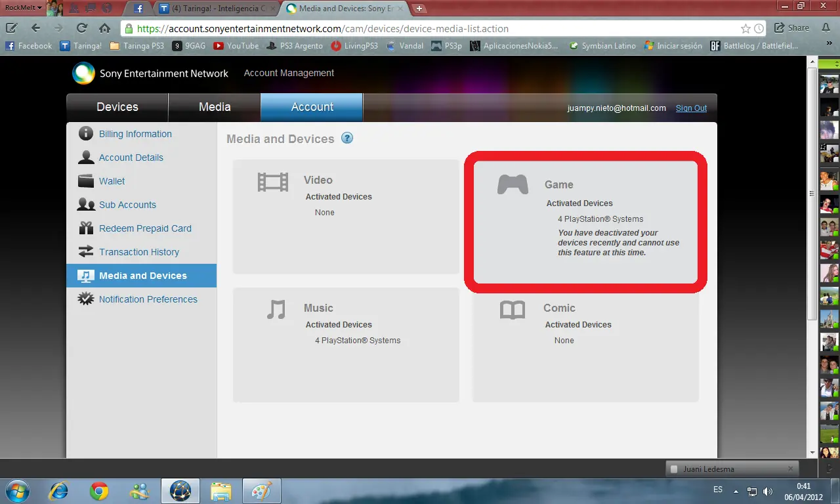Image resolution: width=840 pixels, height=504 pixels.
Task: Go to the Wallet page link
Action: pos(112,181)
